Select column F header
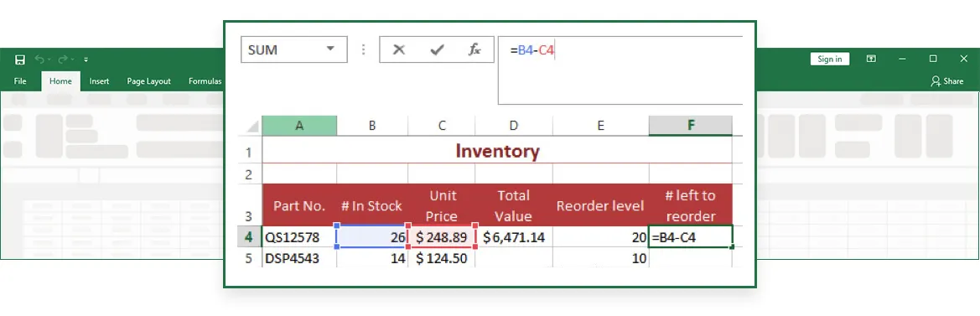 [x=691, y=126]
